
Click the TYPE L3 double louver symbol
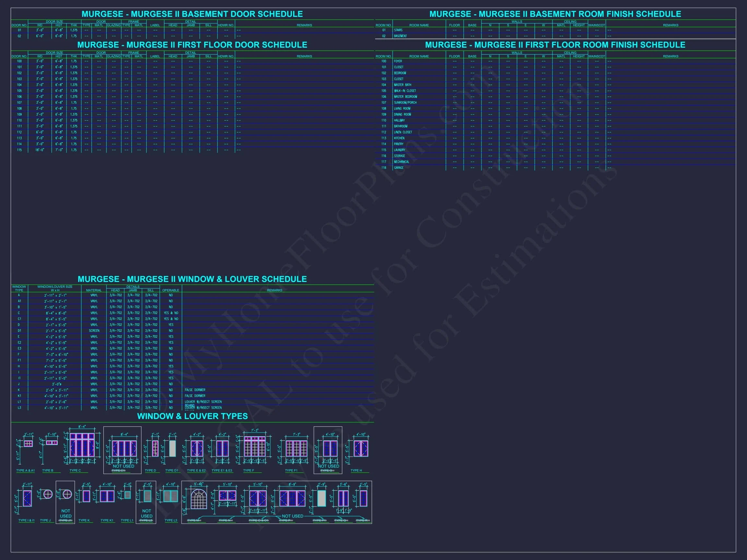pos(171,496)
